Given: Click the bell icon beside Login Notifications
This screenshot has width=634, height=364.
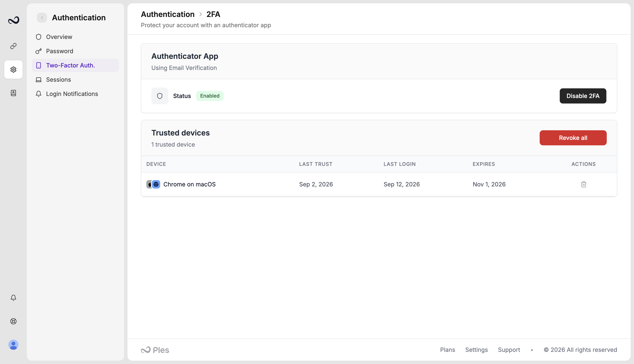Looking at the screenshot, I should pos(39,94).
